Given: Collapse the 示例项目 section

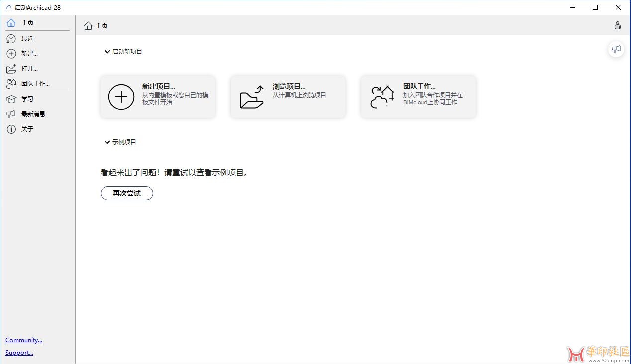Looking at the screenshot, I should click(x=107, y=142).
